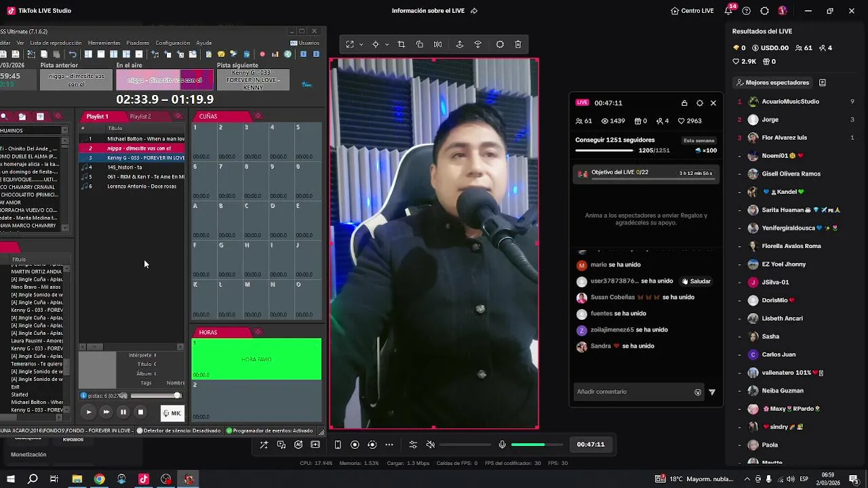868x488 pixels.
Task: Open File Explorer from taskbar
Action: pos(77,479)
